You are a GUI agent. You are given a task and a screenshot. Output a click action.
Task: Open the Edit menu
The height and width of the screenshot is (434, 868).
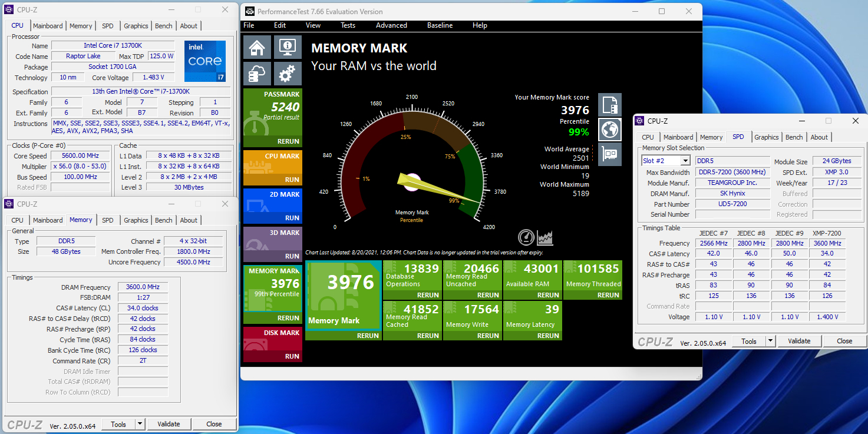point(280,25)
